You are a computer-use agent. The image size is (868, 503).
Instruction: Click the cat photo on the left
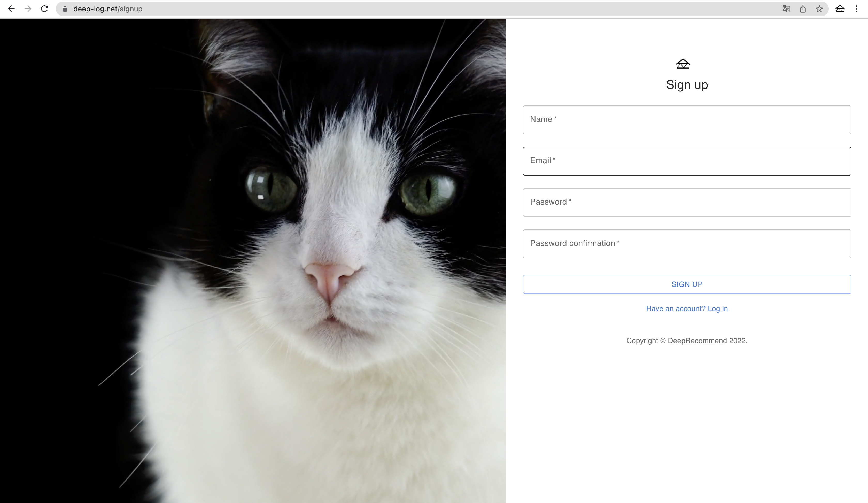(253, 261)
